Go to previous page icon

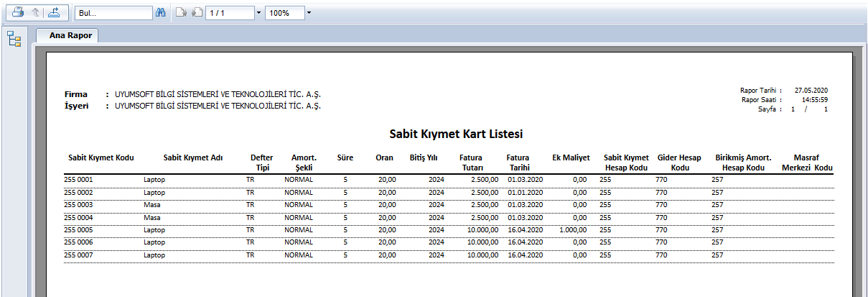pyautogui.click(x=196, y=13)
